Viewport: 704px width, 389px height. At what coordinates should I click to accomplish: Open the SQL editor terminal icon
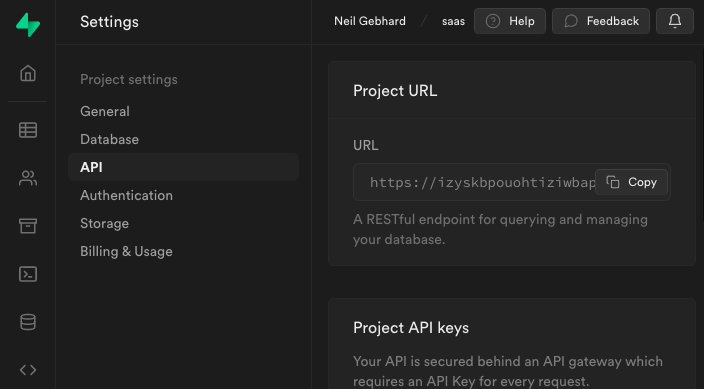28,274
